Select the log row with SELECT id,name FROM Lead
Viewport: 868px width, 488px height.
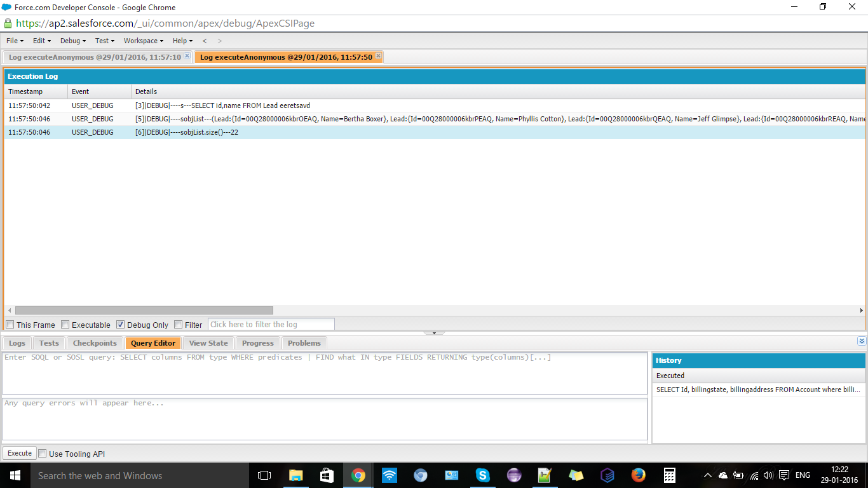coord(435,105)
